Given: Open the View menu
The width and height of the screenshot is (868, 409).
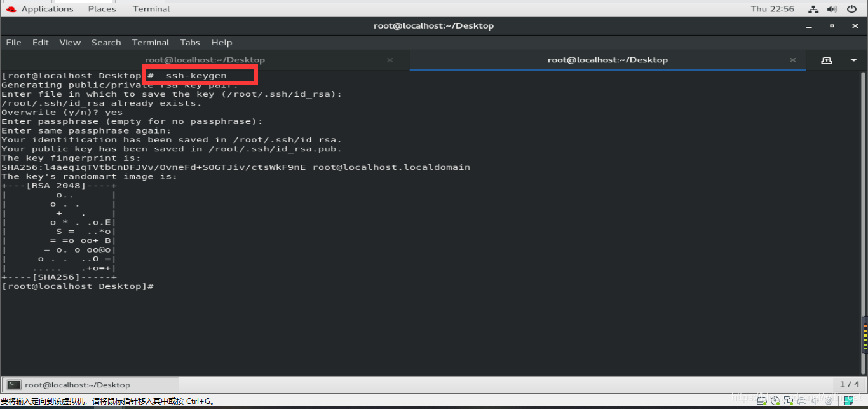Looking at the screenshot, I should 70,43.
